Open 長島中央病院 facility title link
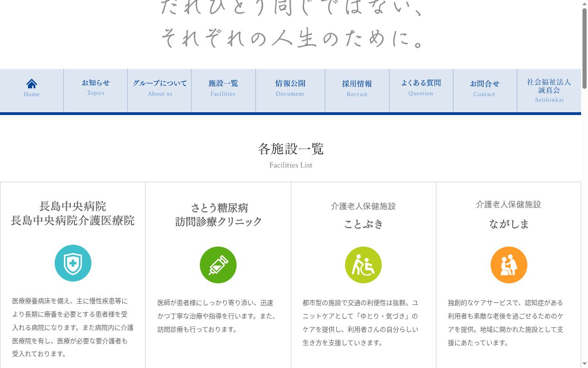 73,213
